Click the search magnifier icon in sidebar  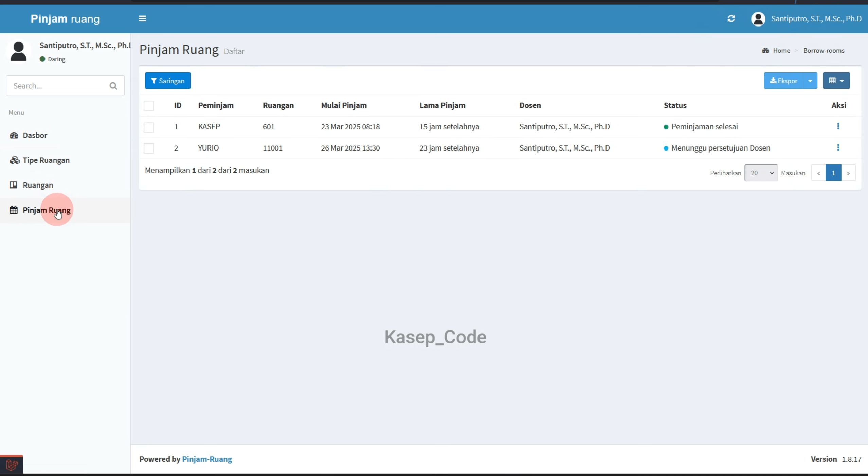point(113,86)
